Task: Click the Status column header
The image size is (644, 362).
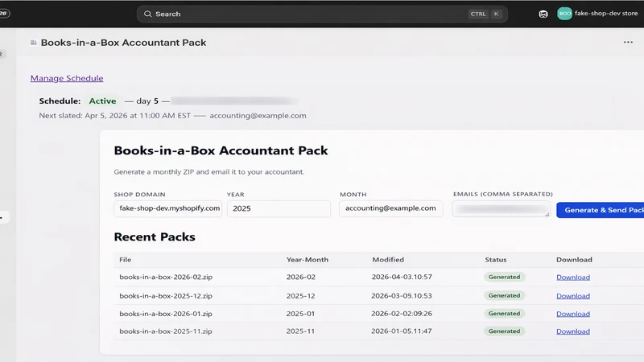Action: pyautogui.click(x=496, y=260)
